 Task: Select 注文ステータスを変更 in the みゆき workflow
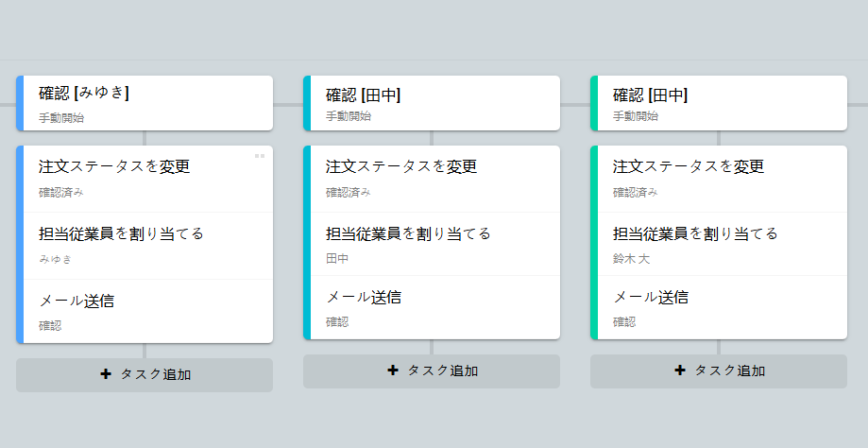(145, 178)
